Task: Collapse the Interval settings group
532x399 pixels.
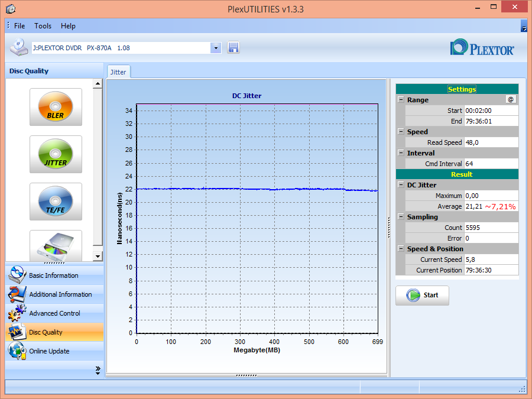Action: (x=401, y=153)
